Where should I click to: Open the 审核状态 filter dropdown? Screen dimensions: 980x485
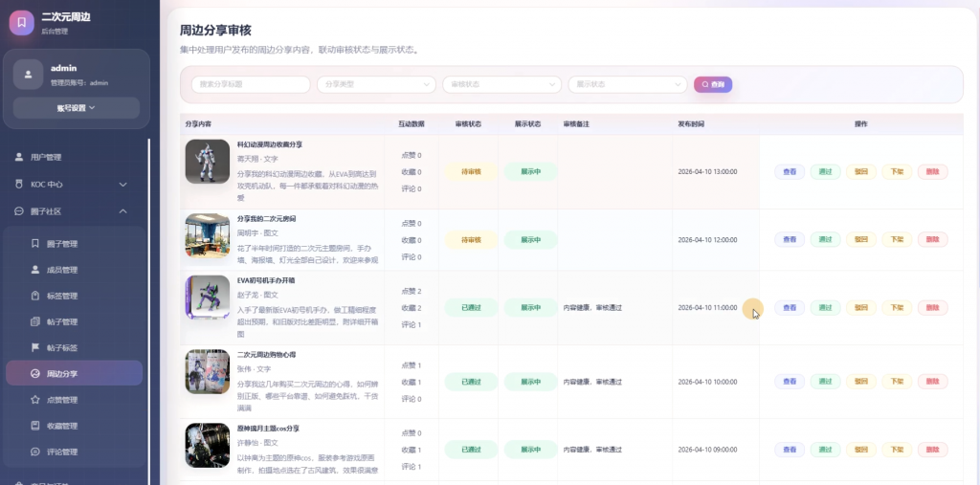click(501, 84)
